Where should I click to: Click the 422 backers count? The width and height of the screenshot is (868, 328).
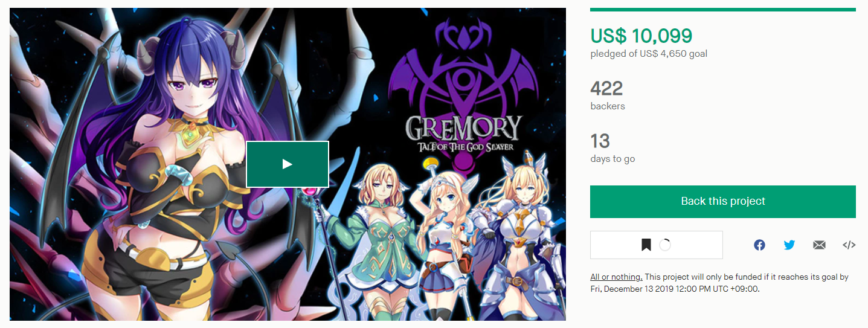click(x=606, y=89)
